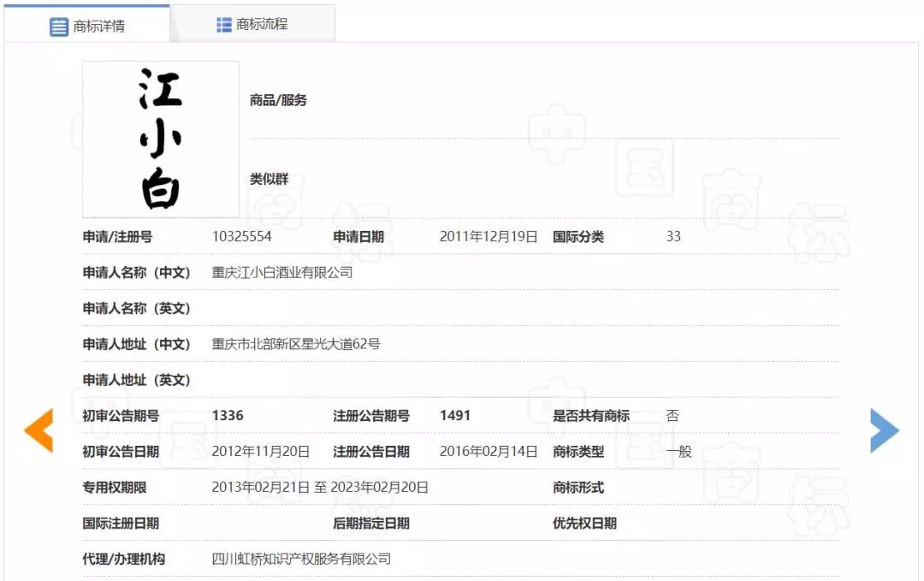Click preliminary announcement issue 1336

[x=228, y=415]
